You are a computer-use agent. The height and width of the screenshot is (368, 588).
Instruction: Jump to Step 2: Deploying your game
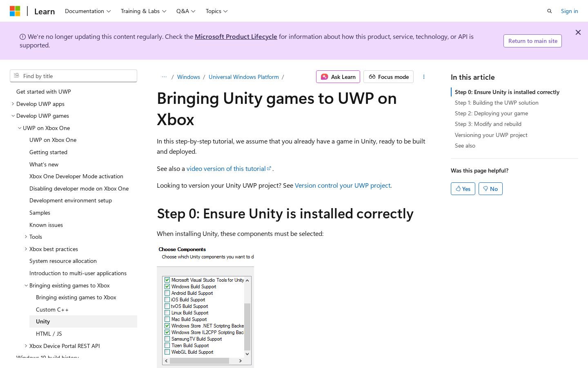[x=491, y=113]
